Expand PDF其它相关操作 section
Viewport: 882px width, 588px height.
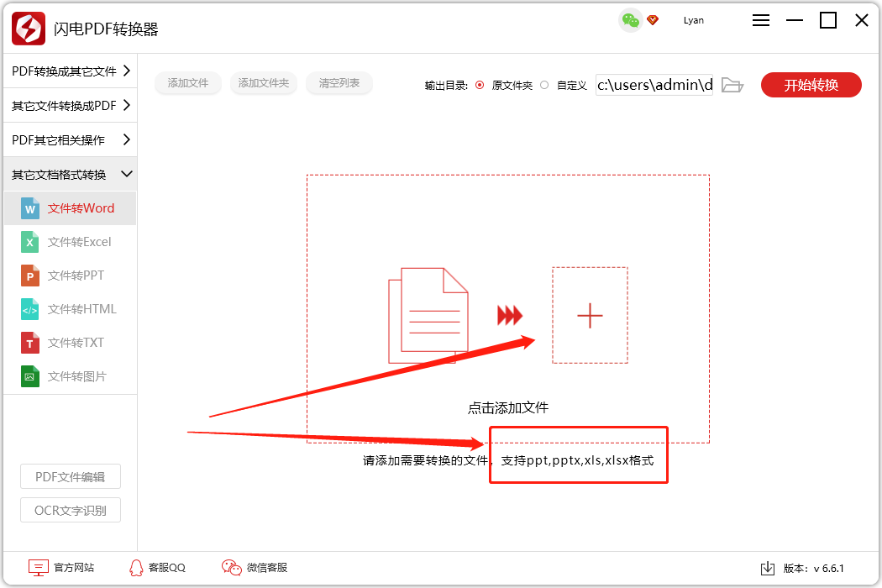(71, 139)
